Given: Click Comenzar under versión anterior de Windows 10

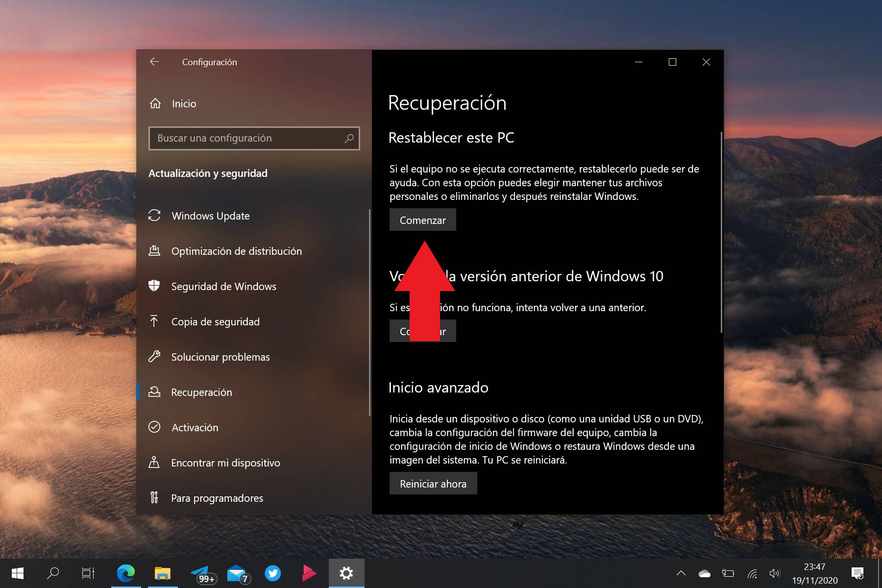Looking at the screenshot, I should (423, 331).
